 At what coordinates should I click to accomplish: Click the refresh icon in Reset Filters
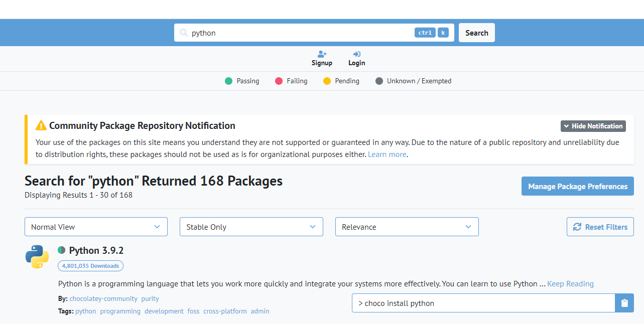tap(577, 227)
